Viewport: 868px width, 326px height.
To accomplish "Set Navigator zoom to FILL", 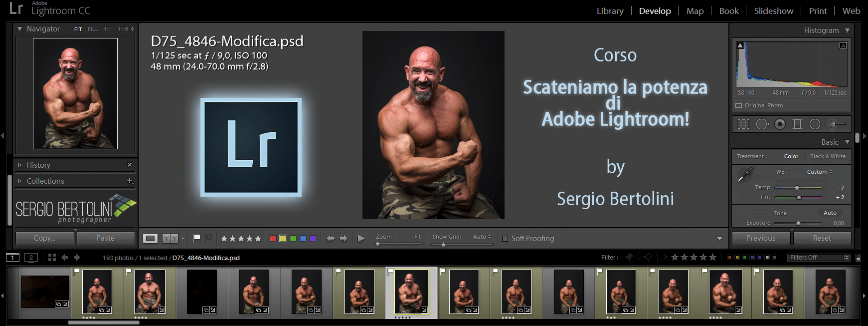I will point(93,29).
